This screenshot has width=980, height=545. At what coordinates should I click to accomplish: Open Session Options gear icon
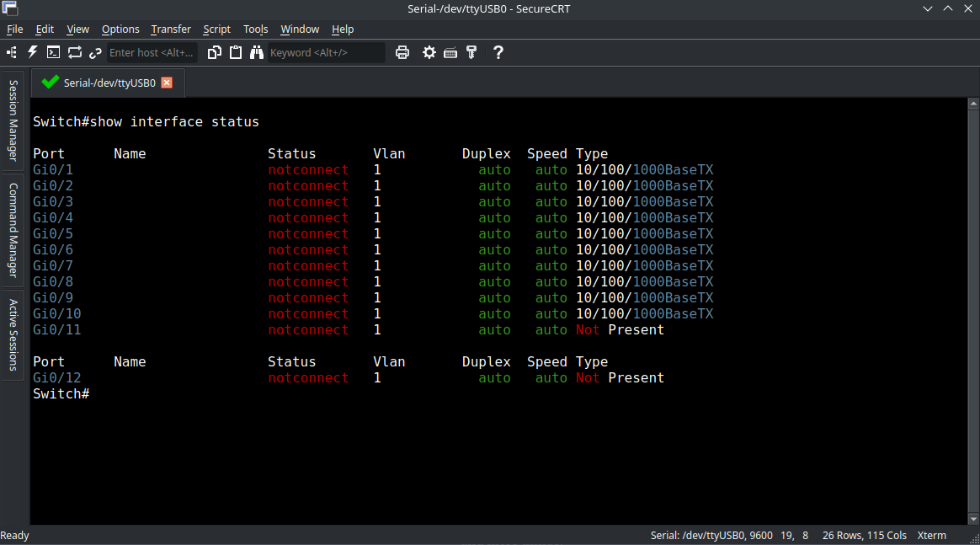pos(429,52)
